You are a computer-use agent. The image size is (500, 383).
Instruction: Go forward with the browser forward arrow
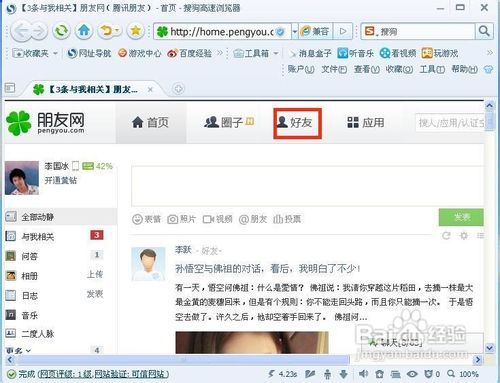click(38, 32)
